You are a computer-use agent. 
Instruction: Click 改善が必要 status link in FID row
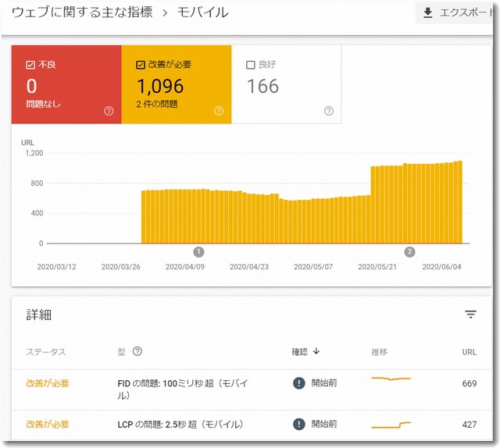(47, 382)
